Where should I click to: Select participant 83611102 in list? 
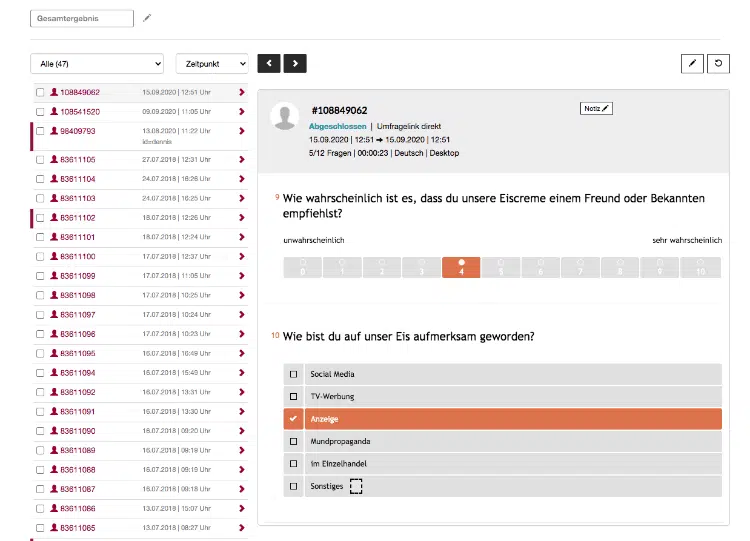point(77,218)
